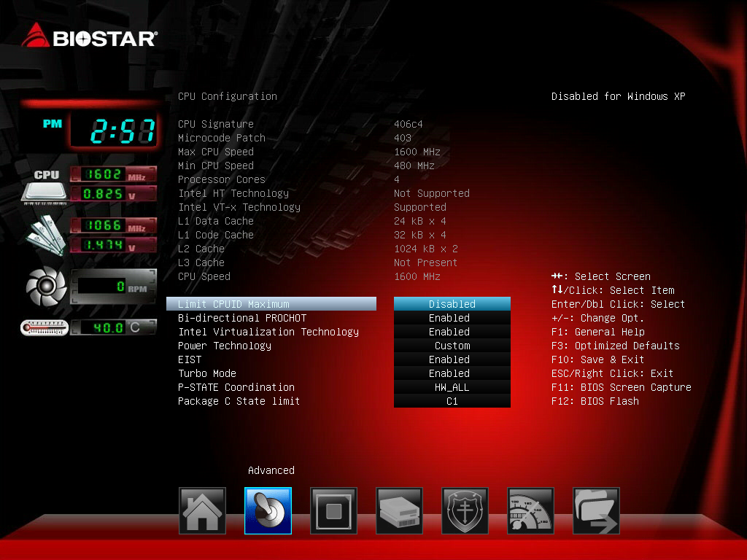The height and width of the screenshot is (560, 747).
Task: Open the Save & Exit folder icon
Action: [x=597, y=510]
